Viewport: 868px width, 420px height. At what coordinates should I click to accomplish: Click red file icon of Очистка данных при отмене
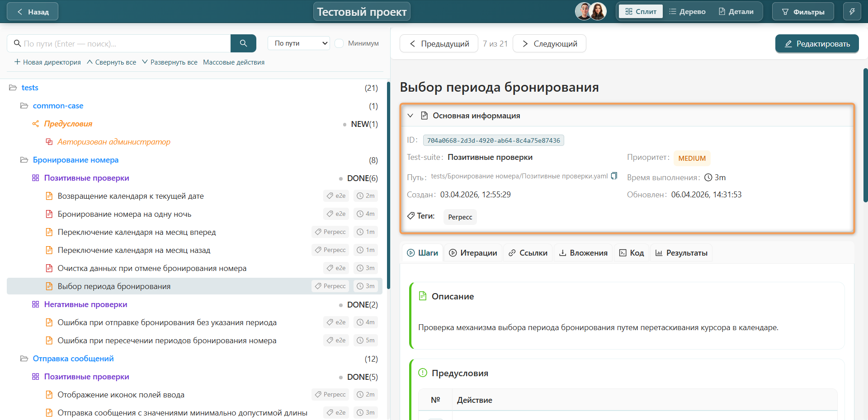coord(49,268)
